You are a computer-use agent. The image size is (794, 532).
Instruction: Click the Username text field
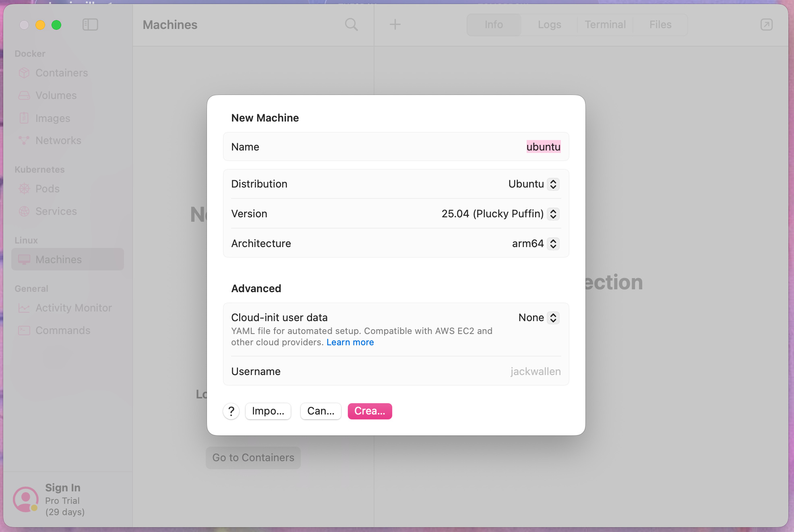535,371
